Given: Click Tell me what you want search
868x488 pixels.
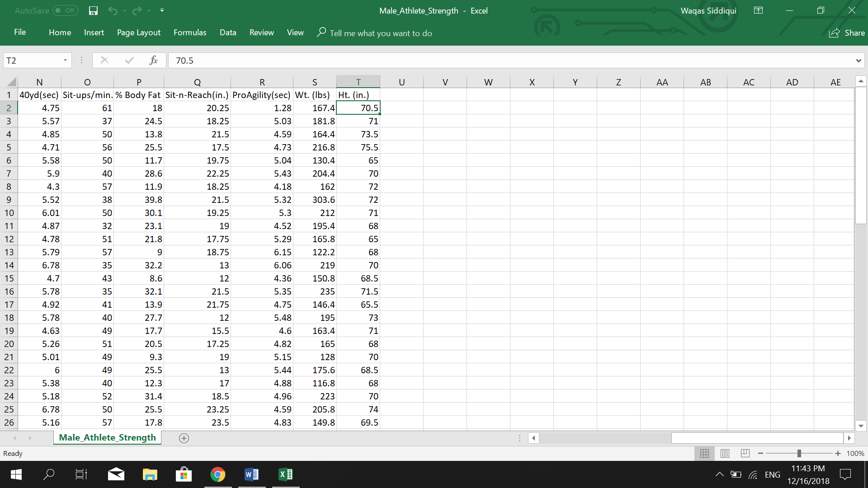Looking at the screenshot, I should coord(381,33).
